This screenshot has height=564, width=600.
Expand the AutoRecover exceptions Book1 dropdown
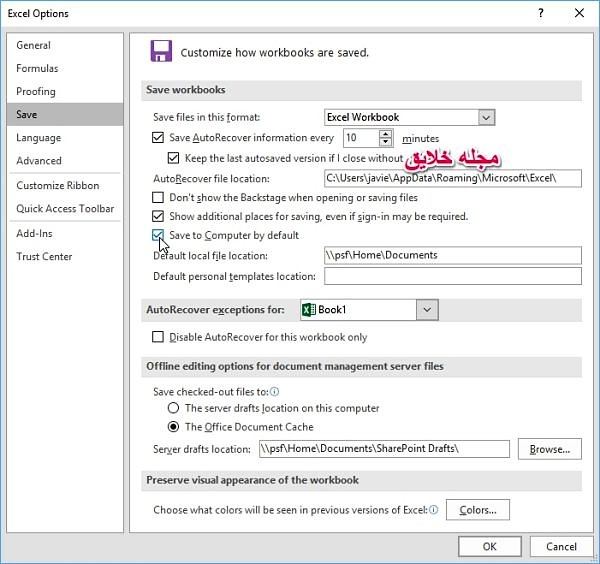(427, 310)
